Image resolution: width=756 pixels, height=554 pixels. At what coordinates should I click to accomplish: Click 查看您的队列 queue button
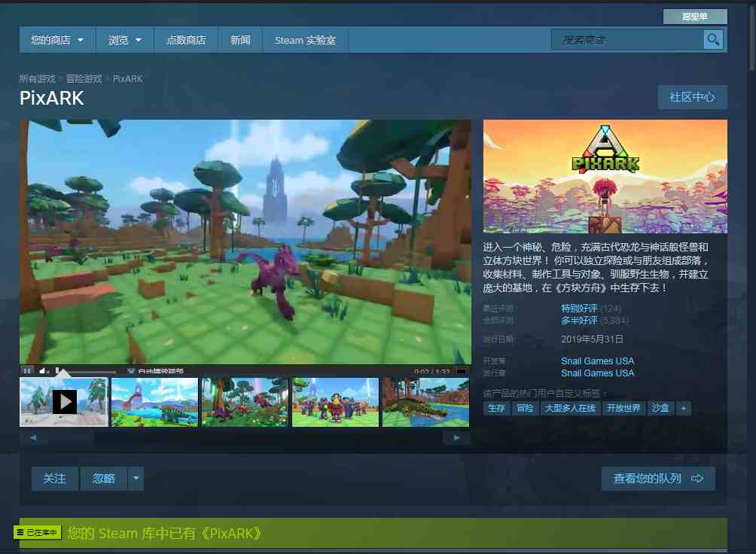coord(658,479)
